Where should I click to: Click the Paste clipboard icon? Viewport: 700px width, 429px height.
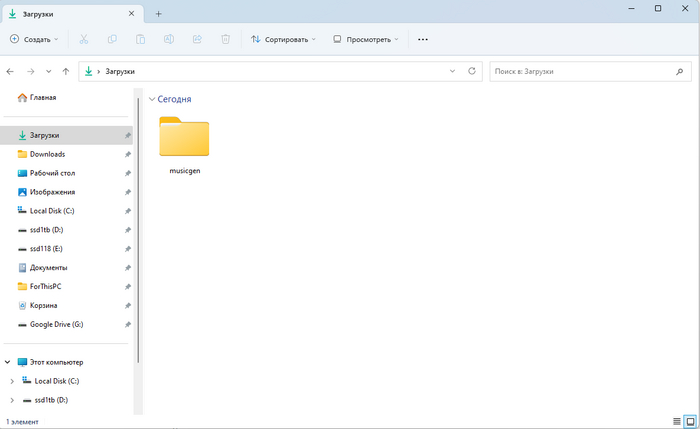(141, 39)
